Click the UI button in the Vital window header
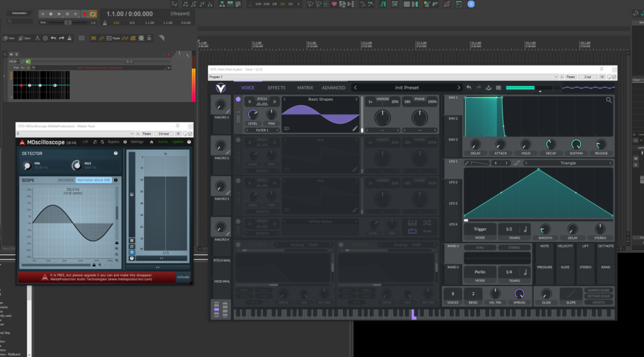 click(602, 77)
